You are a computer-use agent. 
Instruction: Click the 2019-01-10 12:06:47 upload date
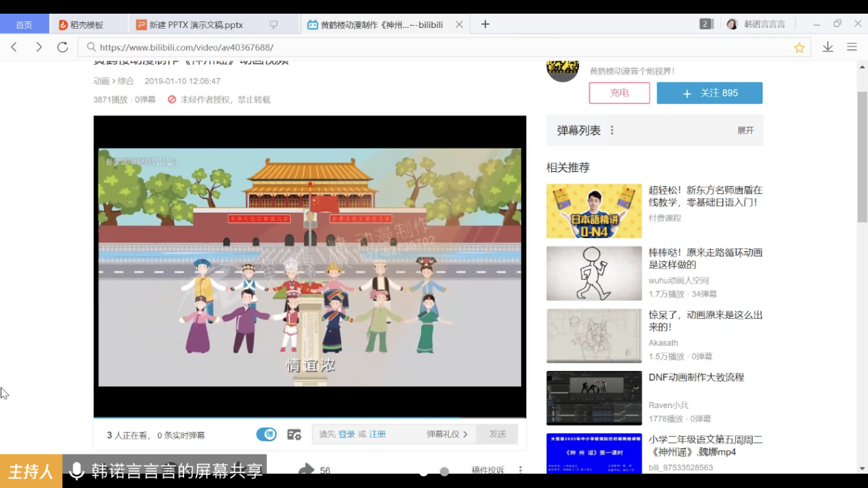point(182,81)
